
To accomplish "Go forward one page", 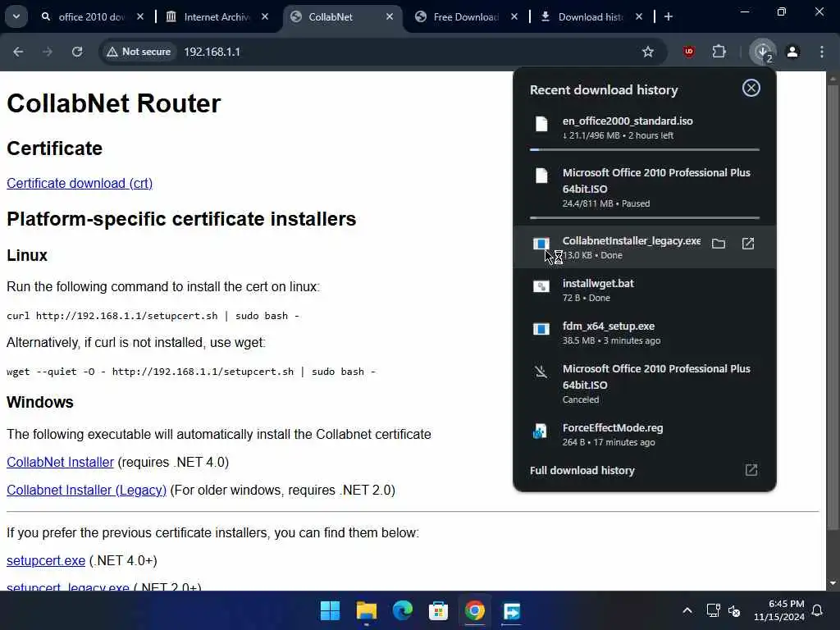I will pyautogui.click(x=48, y=52).
